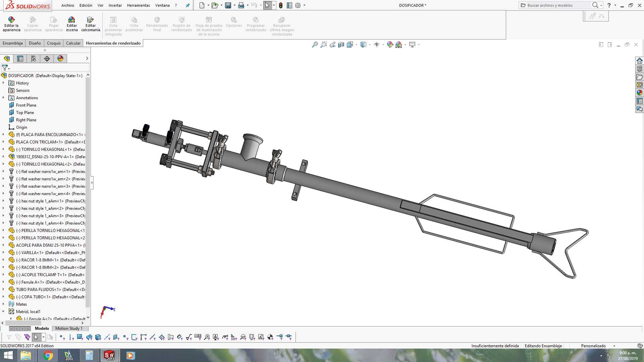
Task: Click the Windows Start button
Action: pos(8,355)
